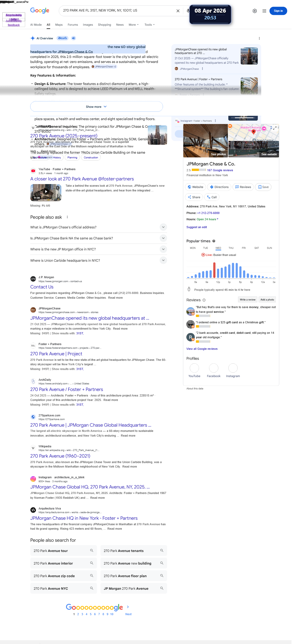Go to results page 5
Viewport: 295px width, 644px height.
coord(91,614)
